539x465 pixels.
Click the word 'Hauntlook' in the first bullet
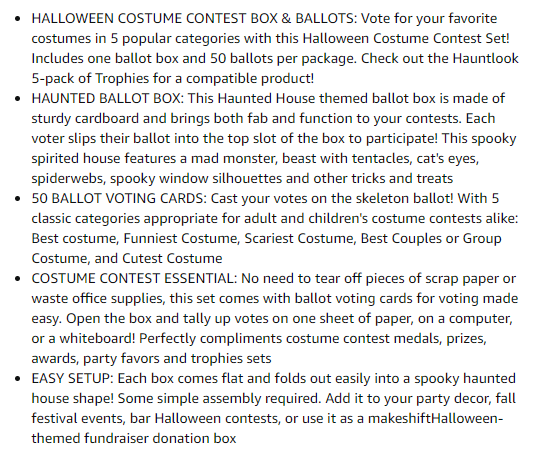point(485,58)
